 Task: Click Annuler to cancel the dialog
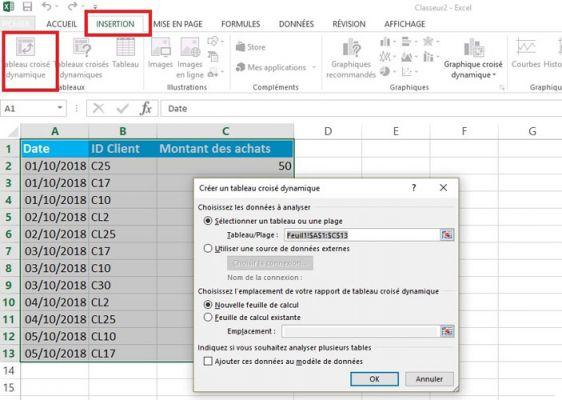pyautogui.click(x=429, y=379)
